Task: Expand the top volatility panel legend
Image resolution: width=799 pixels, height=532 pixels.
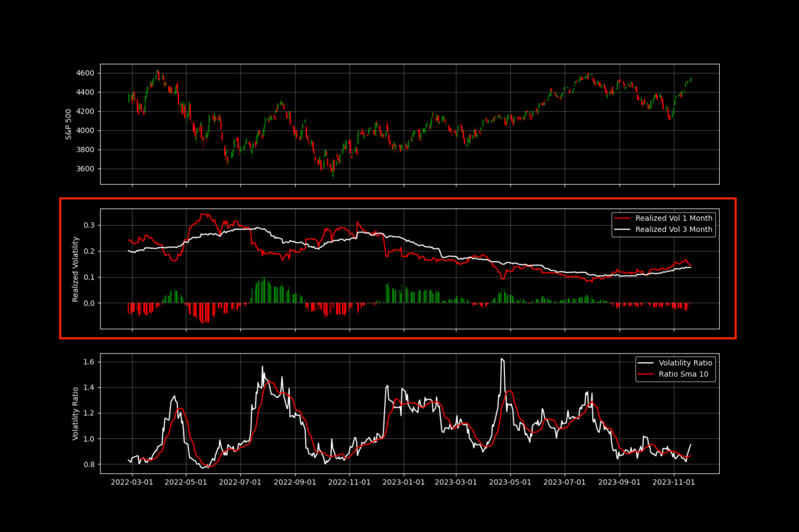Action: [664, 223]
